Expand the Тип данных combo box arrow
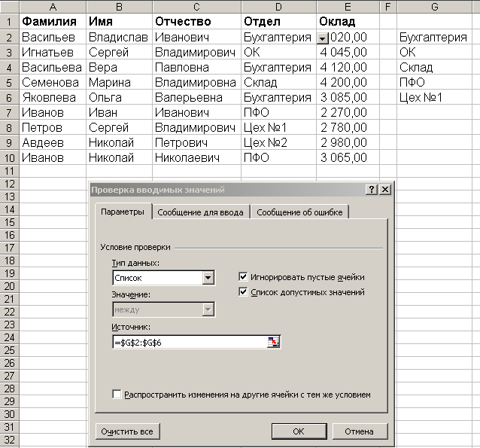Image resolution: width=480 pixels, height=448 pixels. tap(208, 278)
